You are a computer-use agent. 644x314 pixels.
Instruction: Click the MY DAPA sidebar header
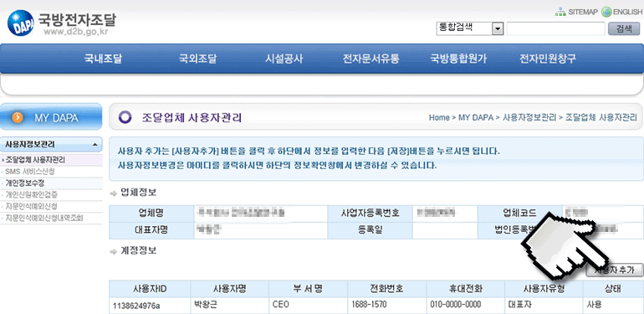coord(51,117)
